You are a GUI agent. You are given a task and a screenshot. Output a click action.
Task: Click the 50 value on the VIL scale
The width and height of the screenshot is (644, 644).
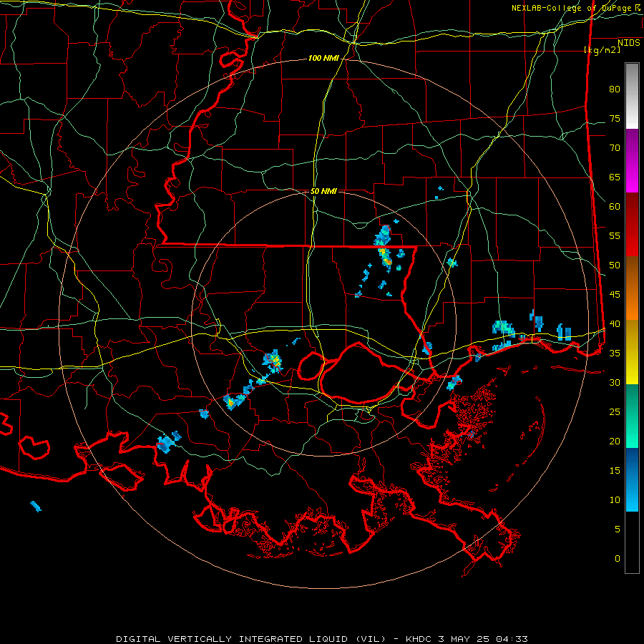pos(615,265)
